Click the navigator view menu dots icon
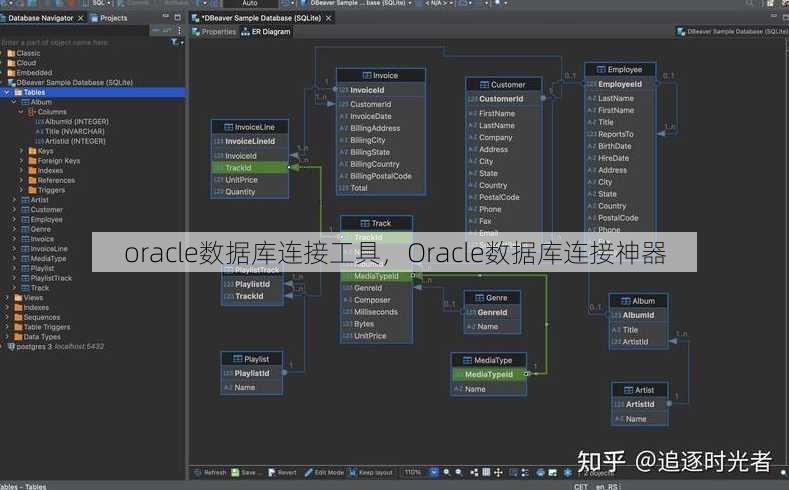This screenshot has height=490, width=789. click(x=179, y=30)
